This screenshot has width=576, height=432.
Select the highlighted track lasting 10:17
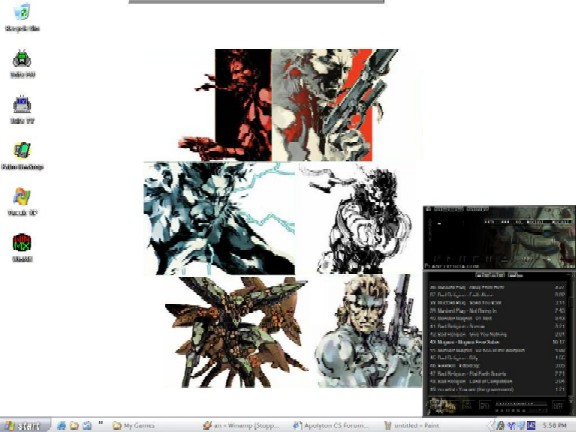[x=497, y=342]
